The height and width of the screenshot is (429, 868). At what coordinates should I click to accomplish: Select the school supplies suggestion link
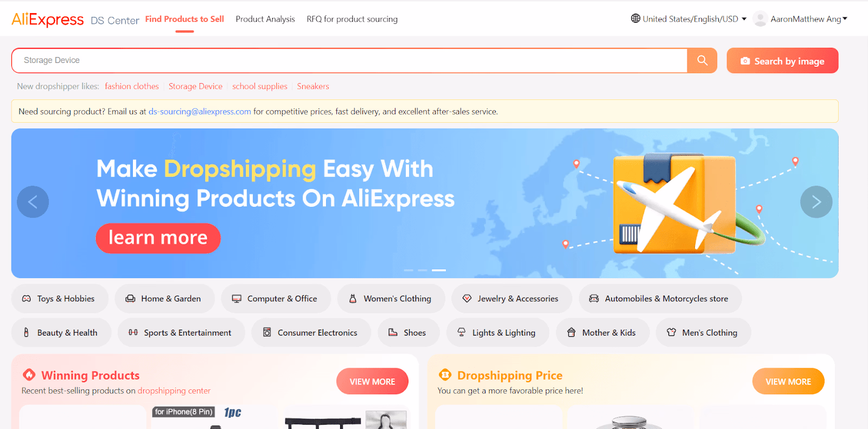point(260,86)
